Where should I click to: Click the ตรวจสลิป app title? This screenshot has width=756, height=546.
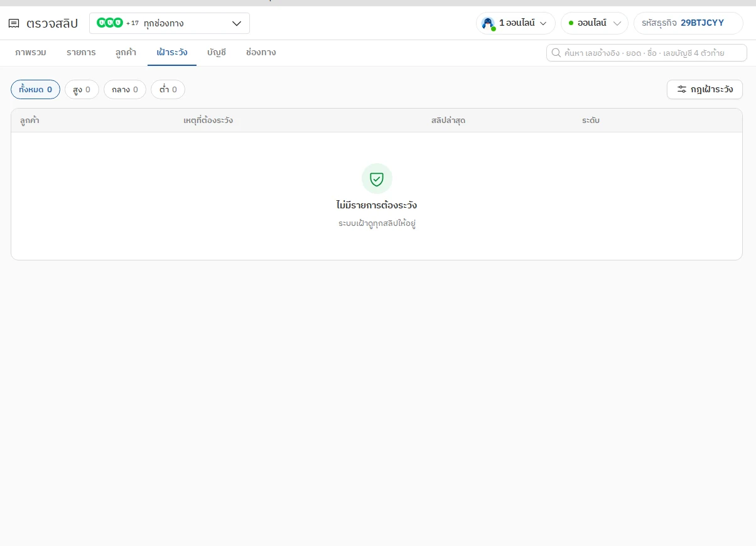tap(52, 24)
